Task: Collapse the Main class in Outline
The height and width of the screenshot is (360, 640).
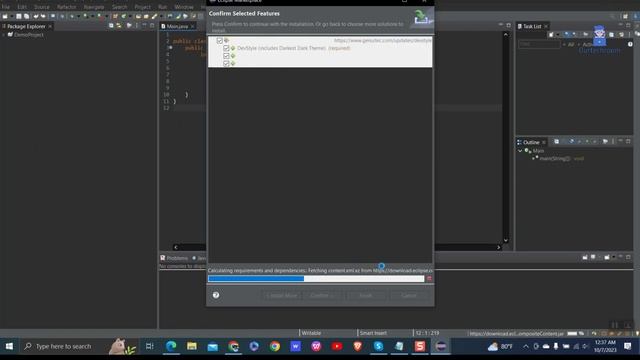Action: [x=520, y=151]
